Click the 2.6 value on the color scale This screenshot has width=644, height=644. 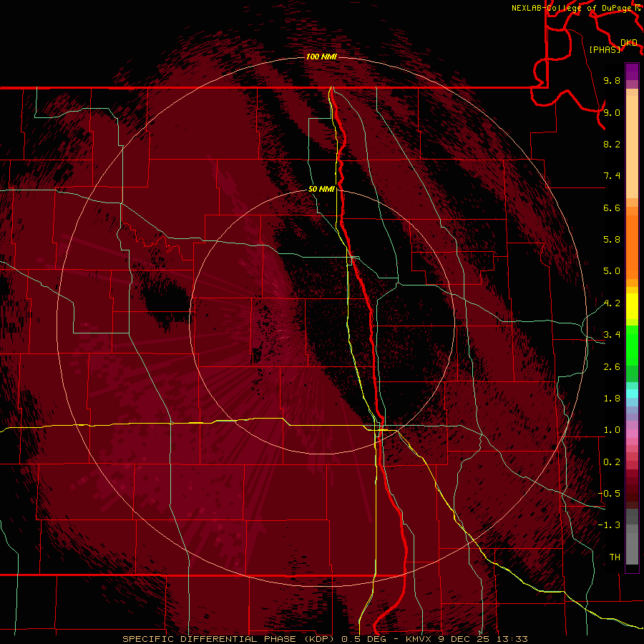[612, 367]
